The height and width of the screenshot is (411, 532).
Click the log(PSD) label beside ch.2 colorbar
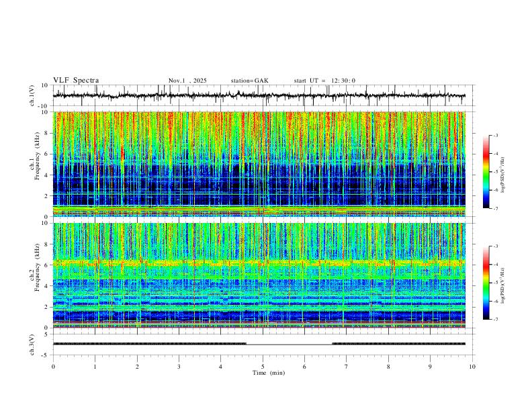502,285
